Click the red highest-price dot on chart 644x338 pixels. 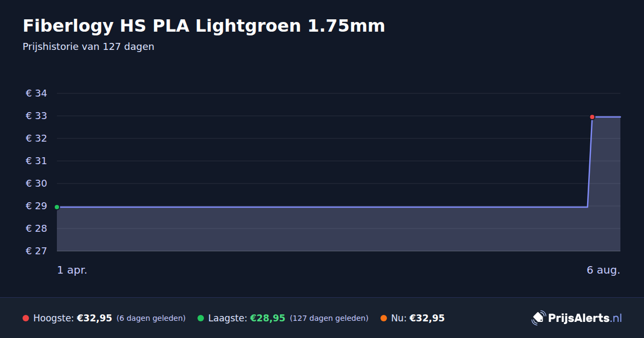tap(592, 117)
